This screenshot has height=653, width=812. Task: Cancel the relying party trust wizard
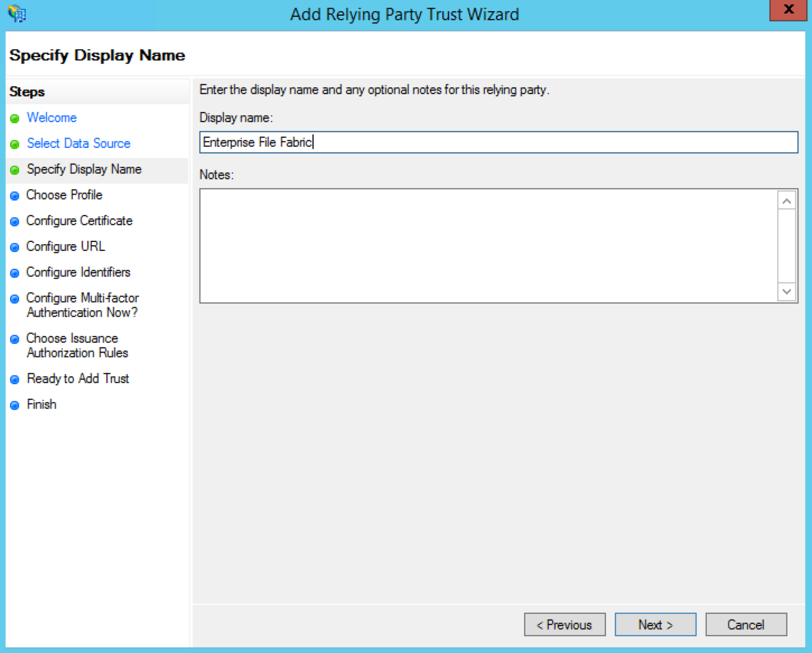point(746,624)
